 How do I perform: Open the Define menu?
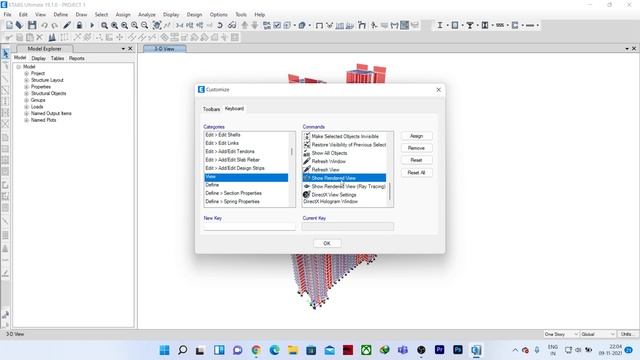[60, 15]
